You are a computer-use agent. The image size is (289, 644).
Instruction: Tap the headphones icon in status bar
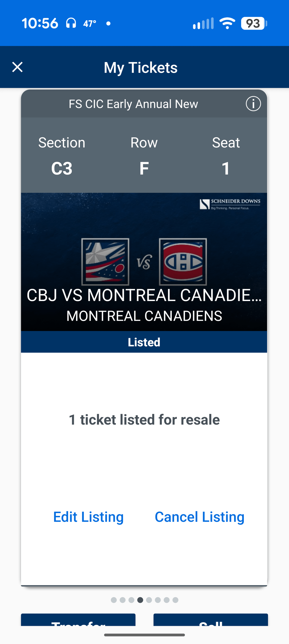71,23
